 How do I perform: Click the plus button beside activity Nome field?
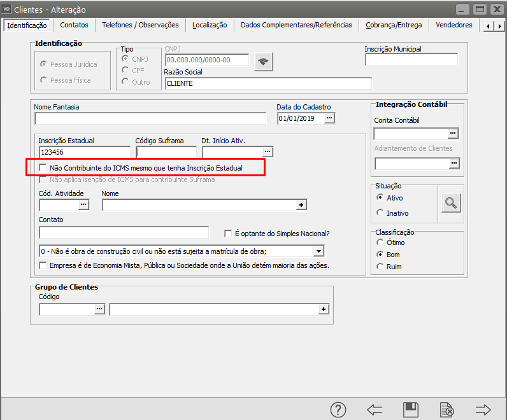302,205
